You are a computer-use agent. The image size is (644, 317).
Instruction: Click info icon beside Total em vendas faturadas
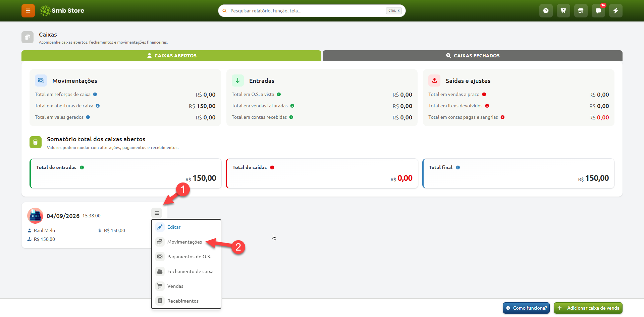pos(292,106)
